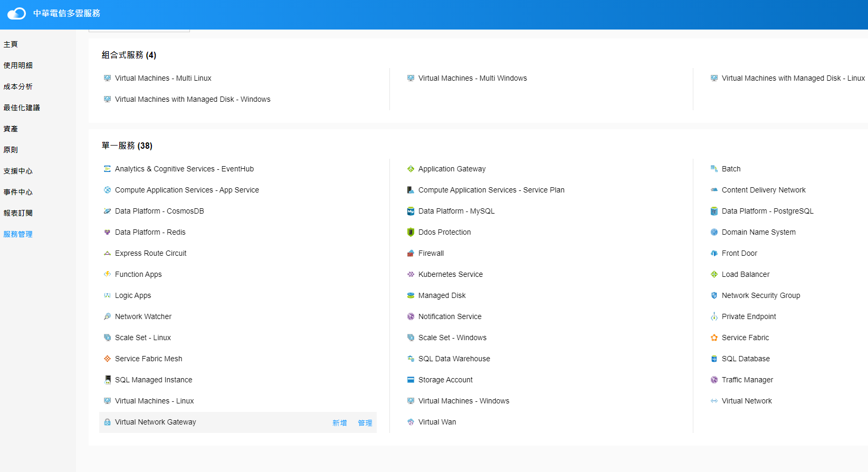Image resolution: width=868 pixels, height=472 pixels.
Task: Click the Front Door icon
Action: coord(714,253)
